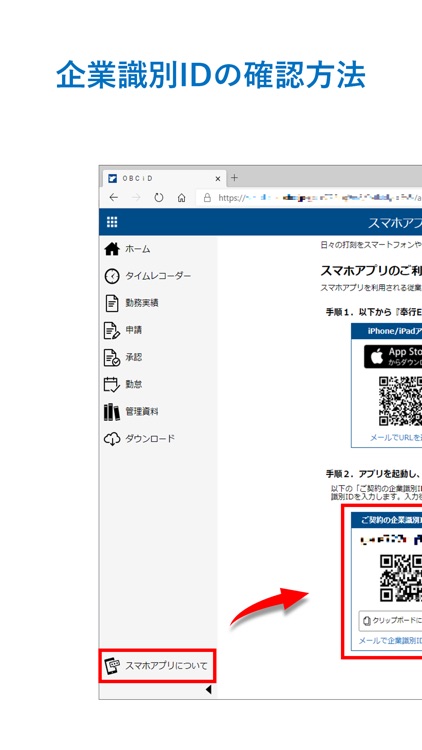
Task: Open 勤怠 in the sidebar
Action: click(x=133, y=385)
